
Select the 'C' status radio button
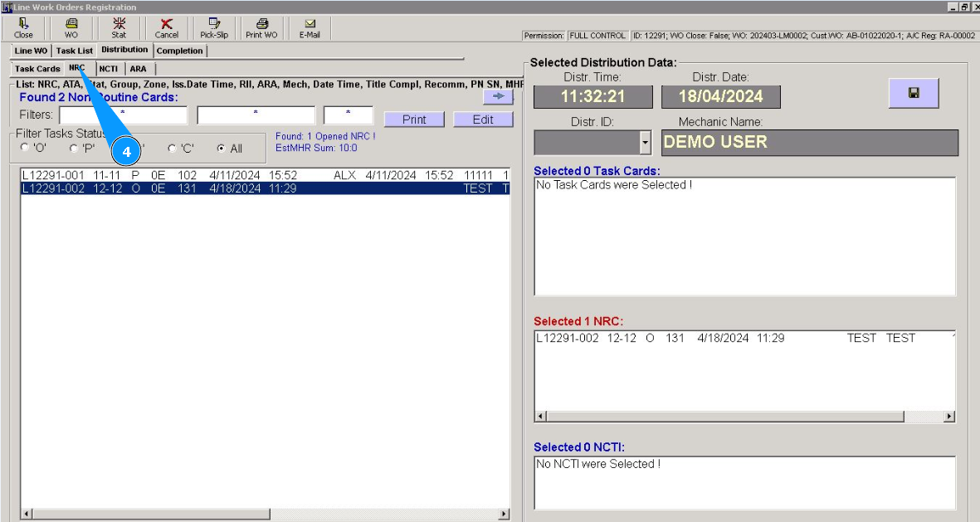[173, 149]
